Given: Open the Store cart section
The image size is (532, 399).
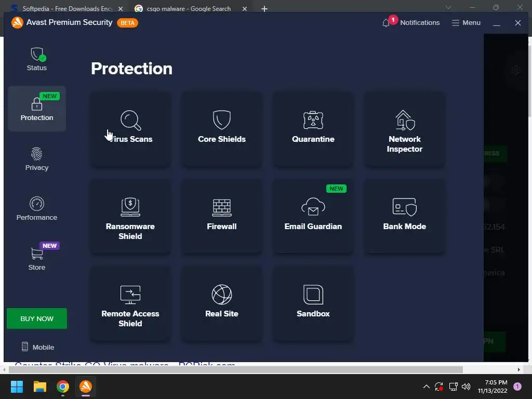Looking at the screenshot, I should (x=37, y=258).
